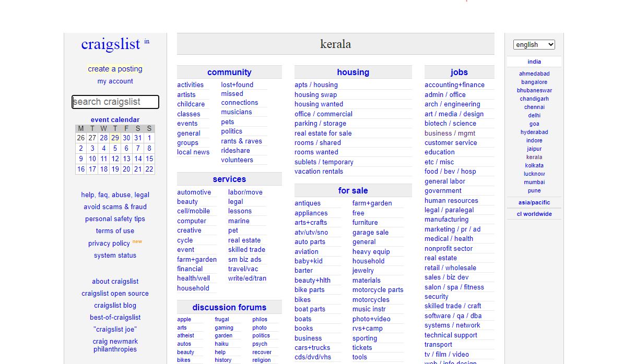Click the search craigslist field
Image resolution: width=635 pixels, height=364 pixels.
click(x=115, y=102)
